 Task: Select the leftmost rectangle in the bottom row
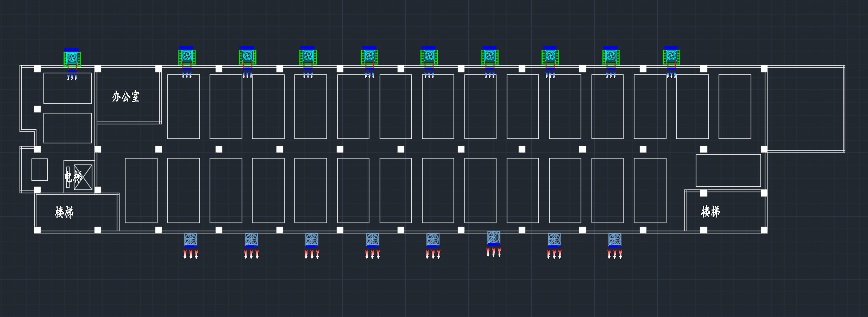[141, 191]
